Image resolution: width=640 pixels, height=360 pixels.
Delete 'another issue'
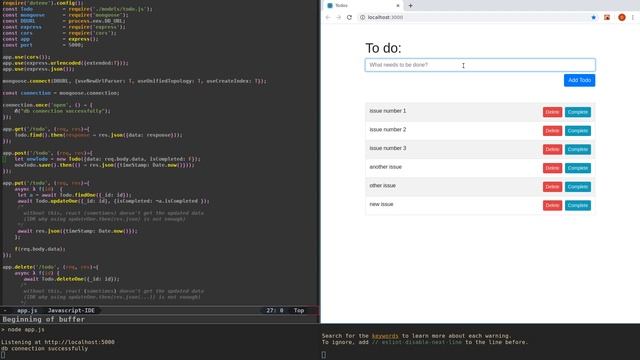coord(552,168)
